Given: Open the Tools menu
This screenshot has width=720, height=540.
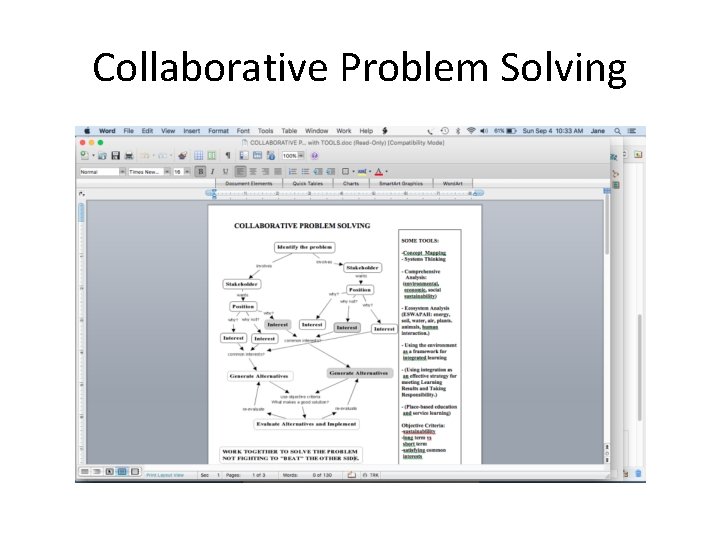Looking at the screenshot, I should click(x=265, y=131).
